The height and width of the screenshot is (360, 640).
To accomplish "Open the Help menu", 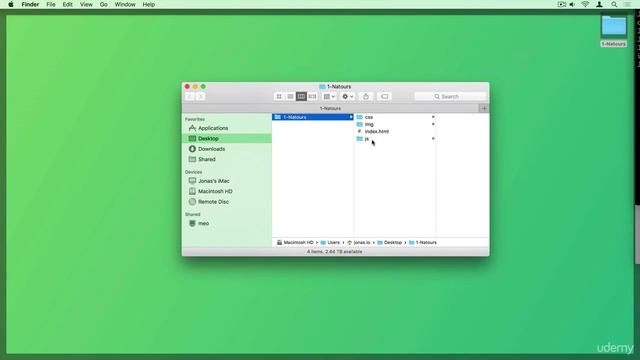I will (x=149, y=4).
